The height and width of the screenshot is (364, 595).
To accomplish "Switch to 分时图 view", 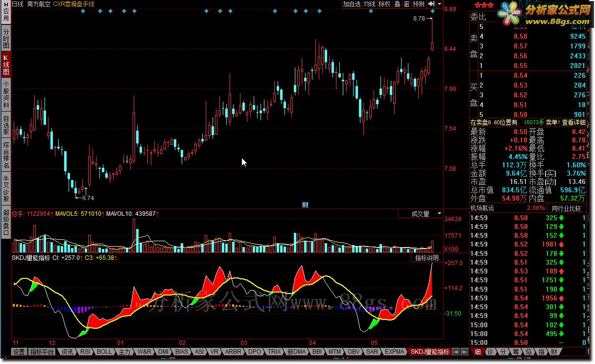I will [x=6, y=38].
